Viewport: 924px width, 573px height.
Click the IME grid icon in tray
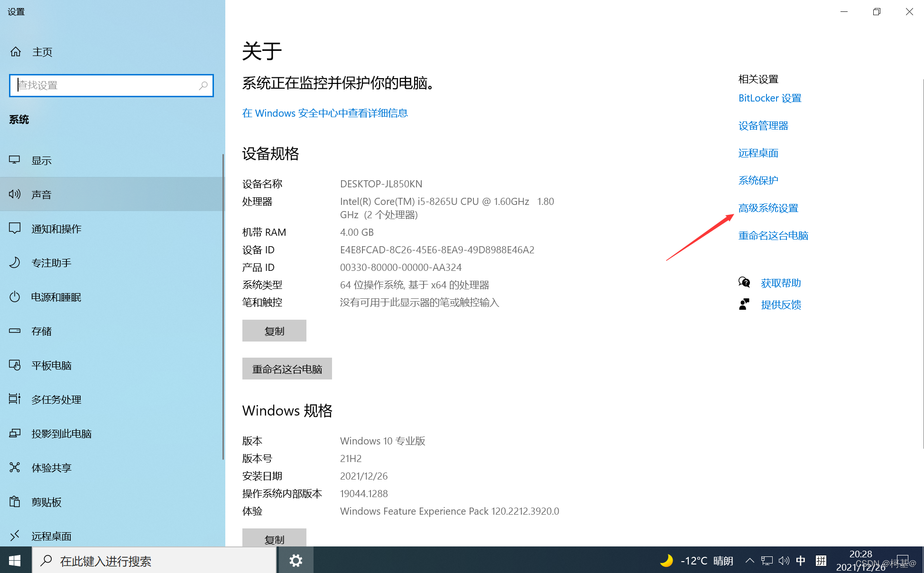pos(821,561)
